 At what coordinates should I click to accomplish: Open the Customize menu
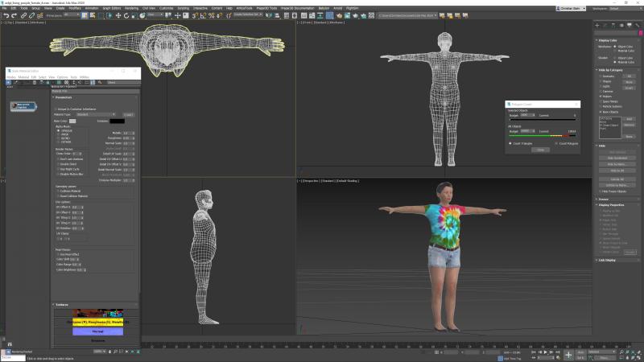[166, 8]
